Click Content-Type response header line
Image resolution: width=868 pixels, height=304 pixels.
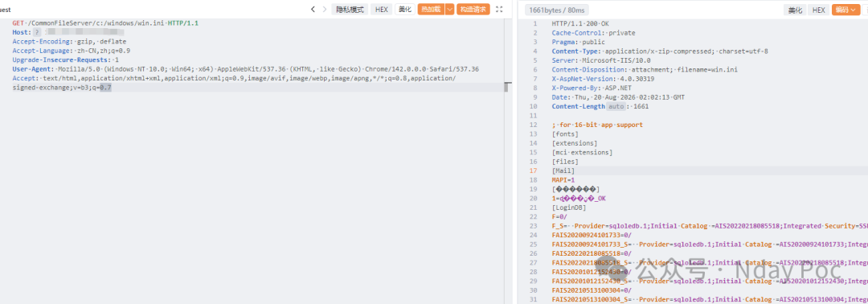659,51
